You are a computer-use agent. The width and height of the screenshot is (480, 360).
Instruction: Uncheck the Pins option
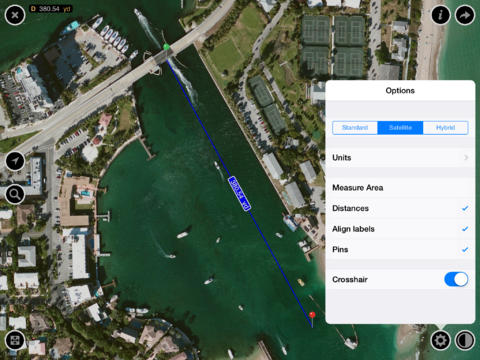[x=400, y=250]
